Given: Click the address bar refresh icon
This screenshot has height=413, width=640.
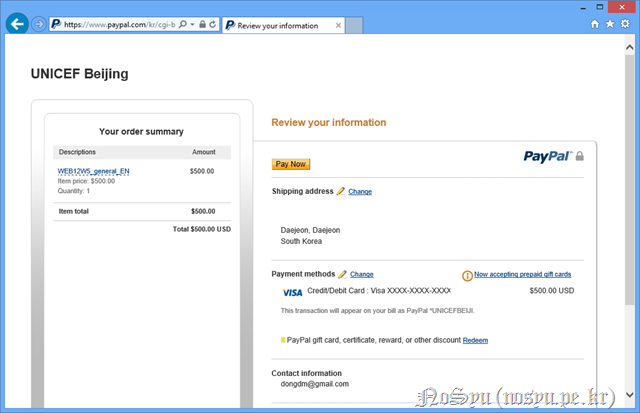Looking at the screenshot, I should (x=213, y=23).
